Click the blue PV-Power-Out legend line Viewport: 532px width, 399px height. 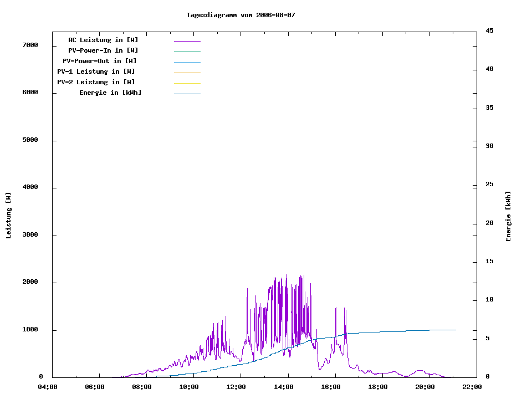(x=187, y=62)
